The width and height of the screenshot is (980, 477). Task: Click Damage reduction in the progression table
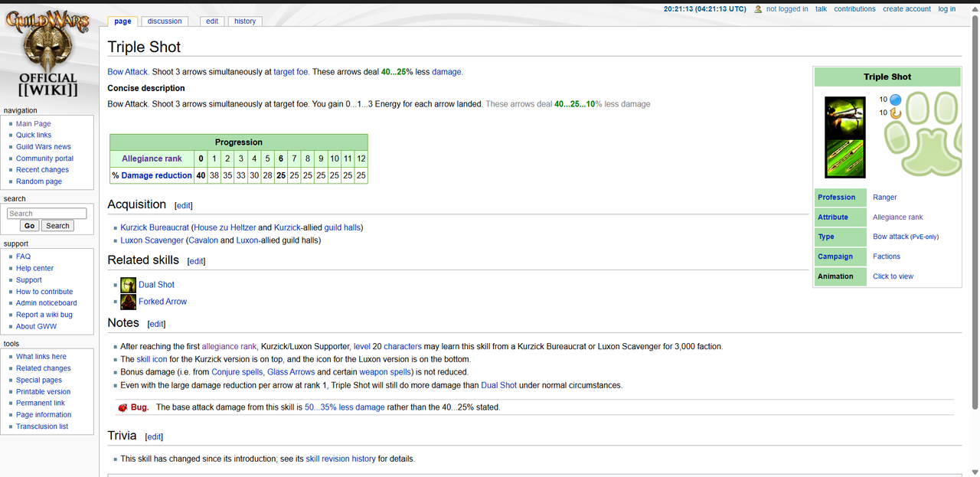(x=156, y=175)
